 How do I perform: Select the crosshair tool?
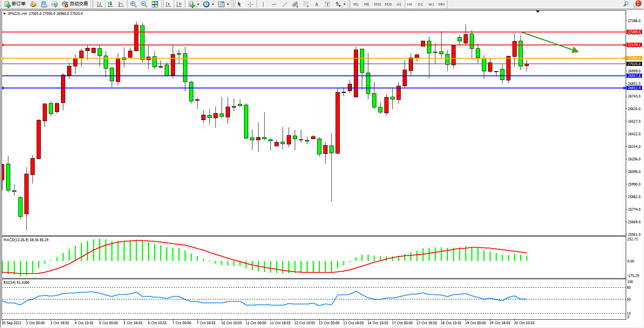[250, 4]
